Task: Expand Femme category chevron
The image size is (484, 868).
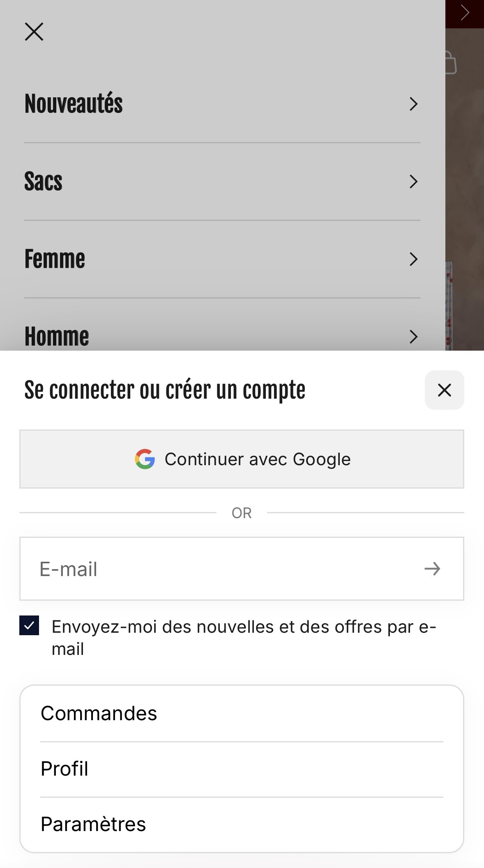Action: [414, 259]
